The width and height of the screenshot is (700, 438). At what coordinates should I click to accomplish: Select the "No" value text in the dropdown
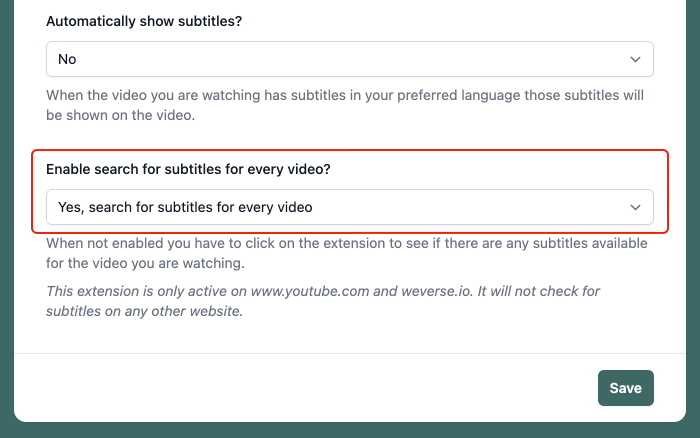(x=67, y=59)
